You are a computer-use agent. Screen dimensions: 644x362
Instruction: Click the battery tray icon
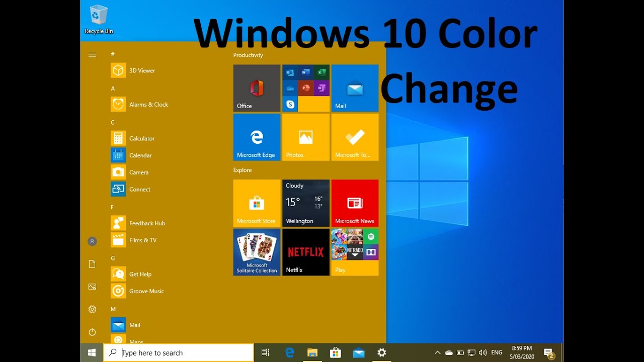pos(460,353)
